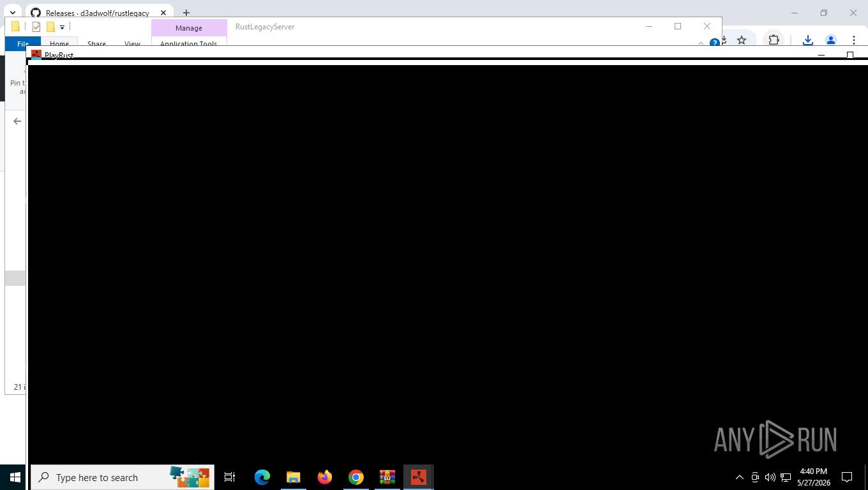The image size is (868, 490).
Task: Switch to PlayRust game taskbar icon
Action: coord(419,477)
